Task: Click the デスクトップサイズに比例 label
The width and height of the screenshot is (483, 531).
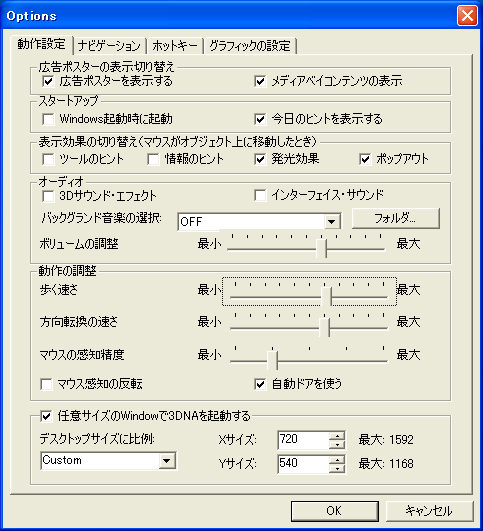Action: tap(97, 439)
